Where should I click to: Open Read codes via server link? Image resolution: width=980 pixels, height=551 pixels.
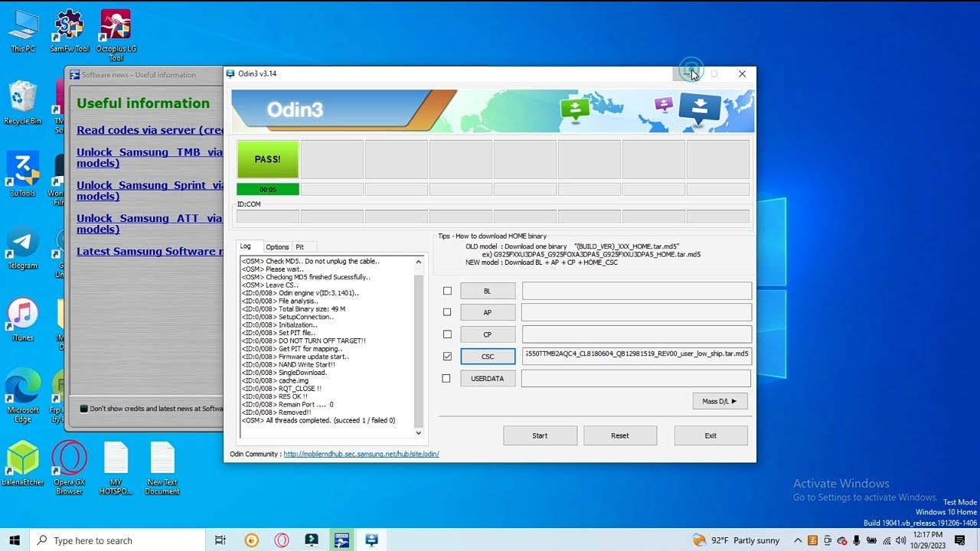point(150,130)
